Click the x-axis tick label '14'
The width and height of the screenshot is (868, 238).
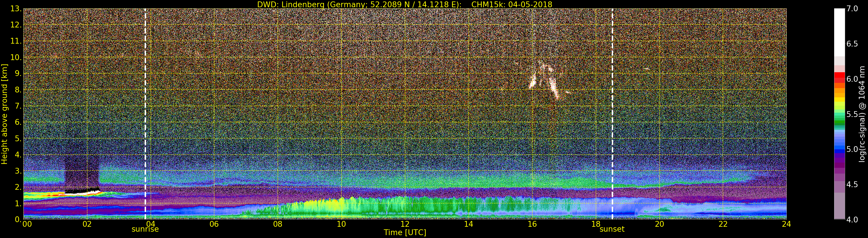(468, 224)
